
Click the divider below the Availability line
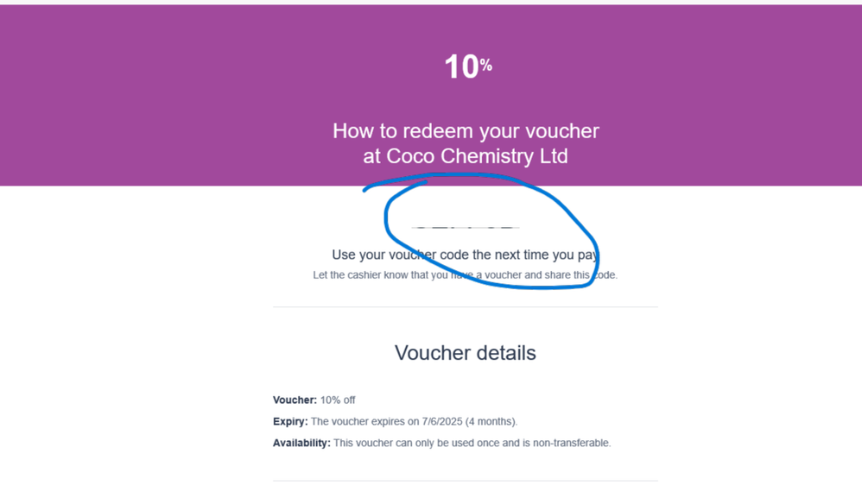(466, 481)
